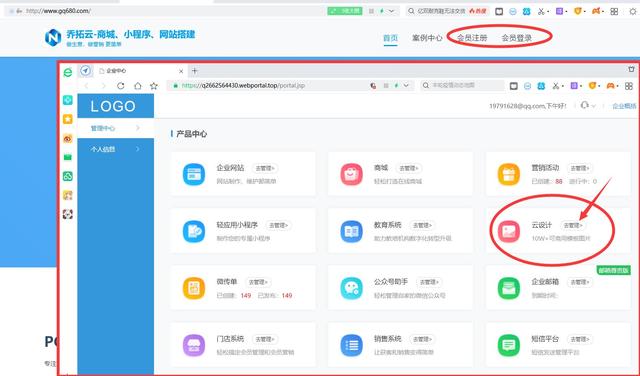Open the green 短信平台 message icon

point(509,345)
